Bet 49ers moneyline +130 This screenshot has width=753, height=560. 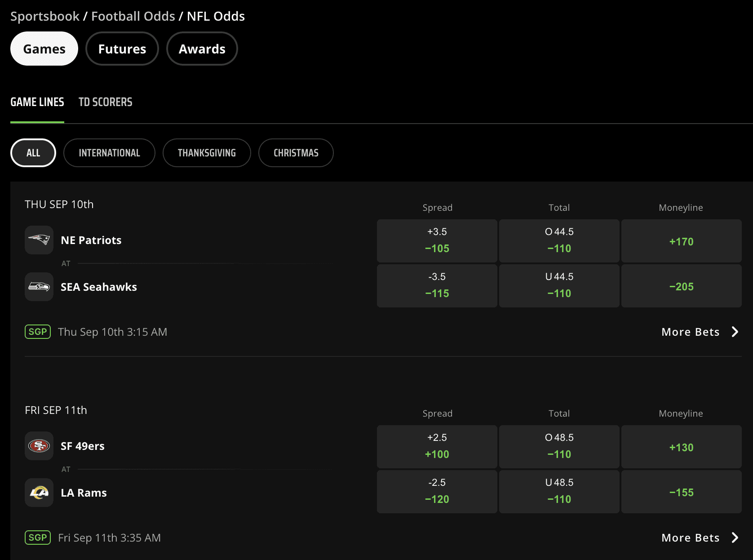point(682,447)
